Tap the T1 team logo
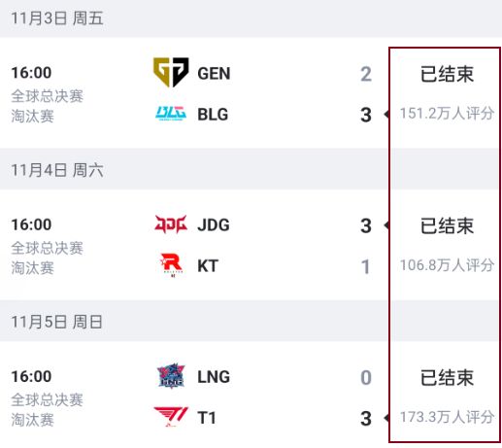 pyautogui.click(x=171, y=417)
